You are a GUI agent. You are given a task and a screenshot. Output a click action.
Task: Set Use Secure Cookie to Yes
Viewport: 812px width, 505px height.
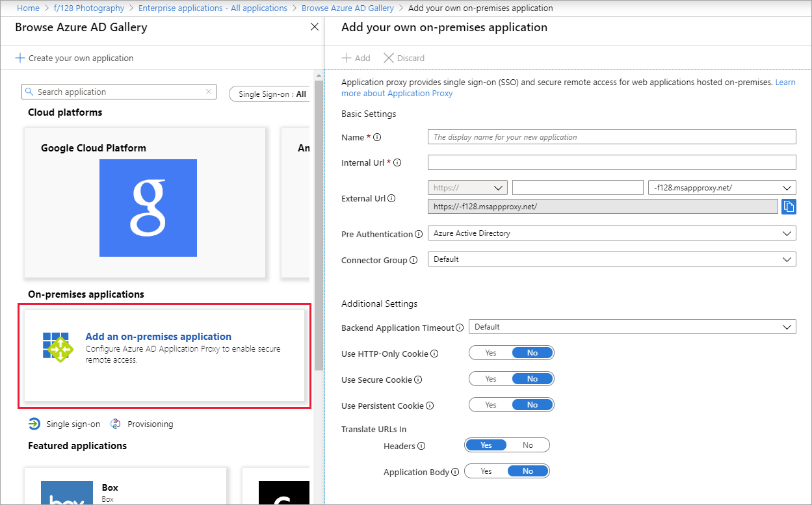coord(491,379)
